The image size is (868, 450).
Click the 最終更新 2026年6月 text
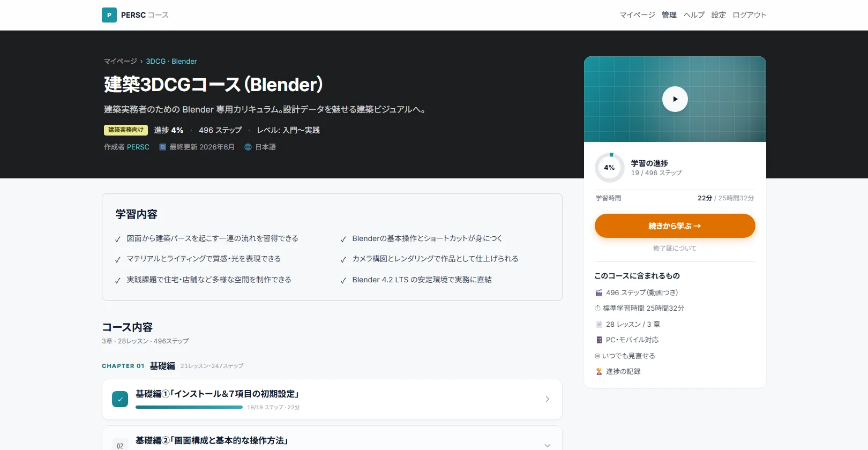[x=202, y=147]
